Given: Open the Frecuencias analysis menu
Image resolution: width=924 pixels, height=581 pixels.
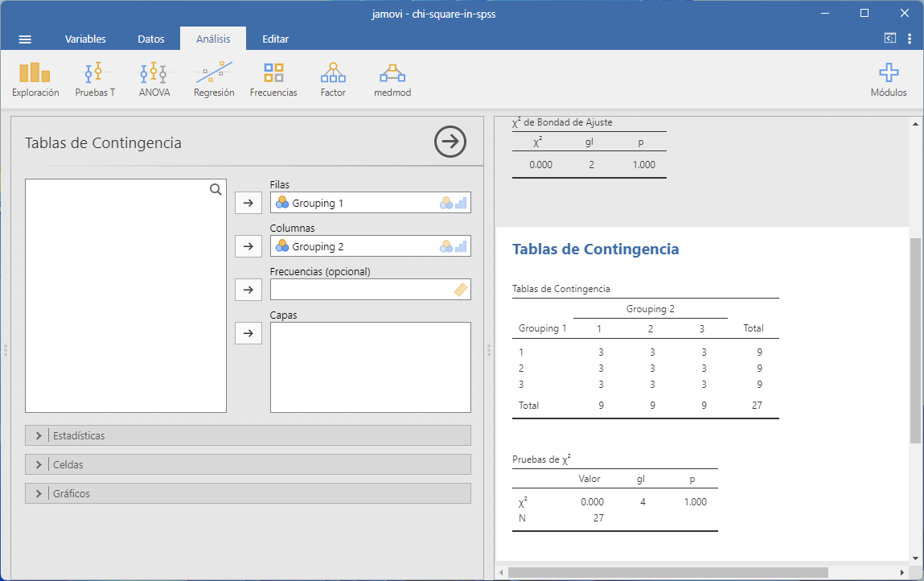Looking at the screenshot, I should [x=273, y=80].
